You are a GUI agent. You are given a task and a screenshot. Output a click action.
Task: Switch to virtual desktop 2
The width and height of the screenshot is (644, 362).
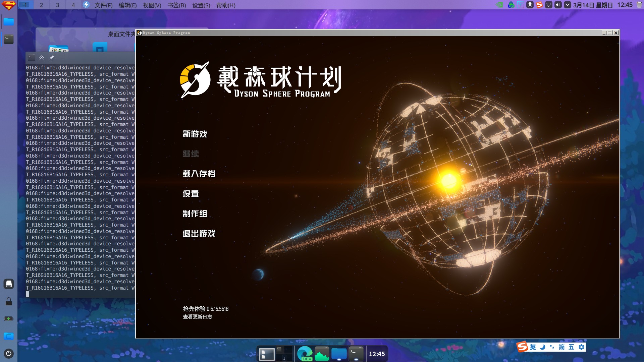click(41, 5)
